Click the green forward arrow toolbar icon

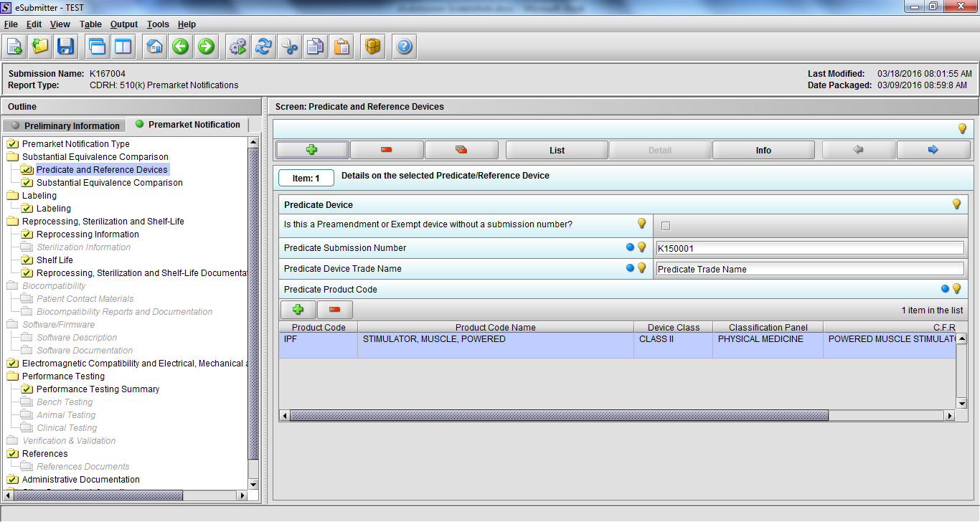pos(206,47)
